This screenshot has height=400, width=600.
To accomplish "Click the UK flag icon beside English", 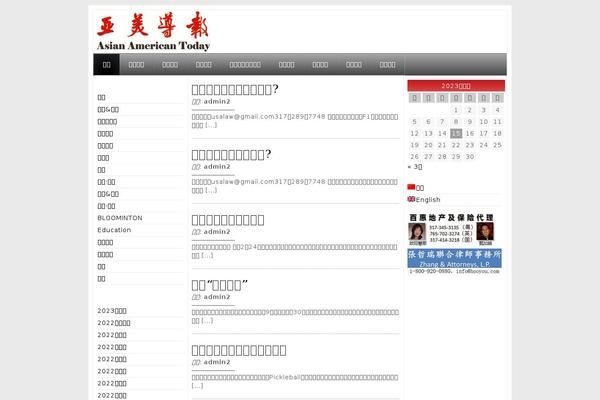I will (411, 199).
